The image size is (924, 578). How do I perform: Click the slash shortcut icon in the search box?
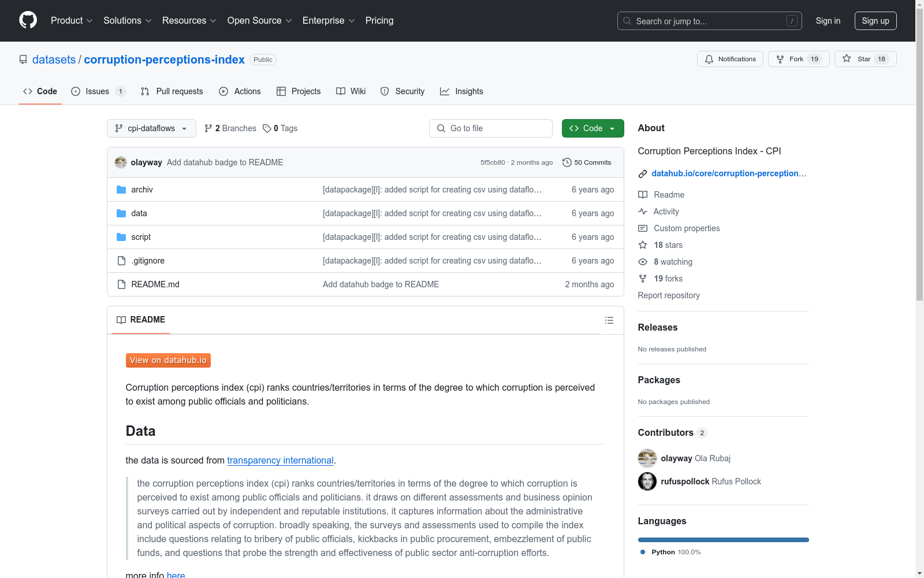point(792,21)
